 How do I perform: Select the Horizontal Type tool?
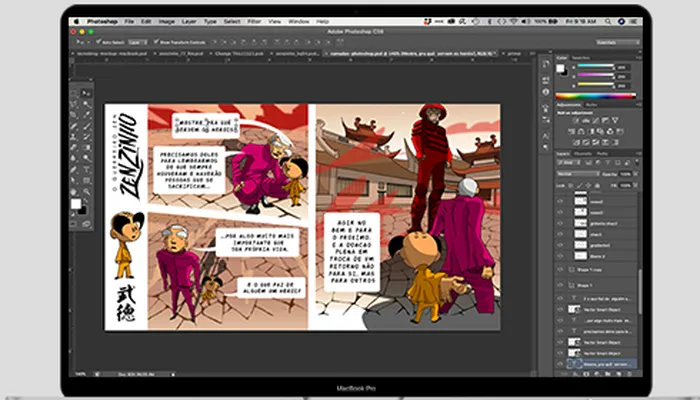86,169
